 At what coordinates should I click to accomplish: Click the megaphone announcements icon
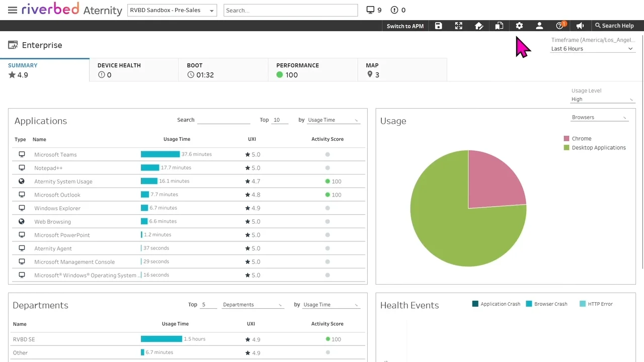(x=580, y=26)
